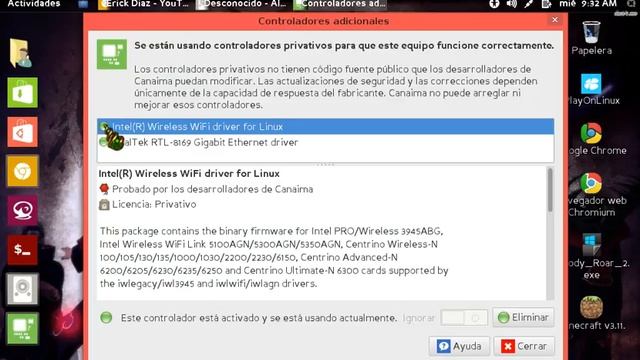Image resolution: width=640 pixels, height=360 pixels.
Task: Click the green circuit card header icon
Action: click(x=112, y=54)
